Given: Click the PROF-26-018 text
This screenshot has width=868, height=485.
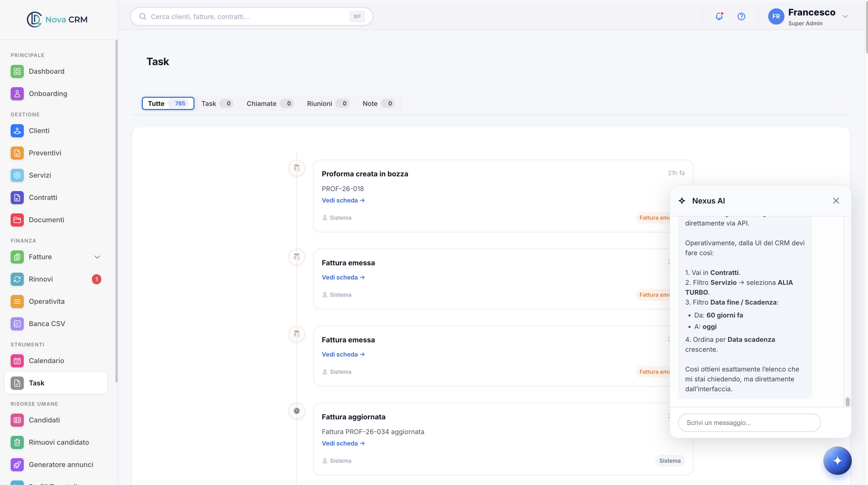Looking at the screenshot, I should [x=343, y=189].
